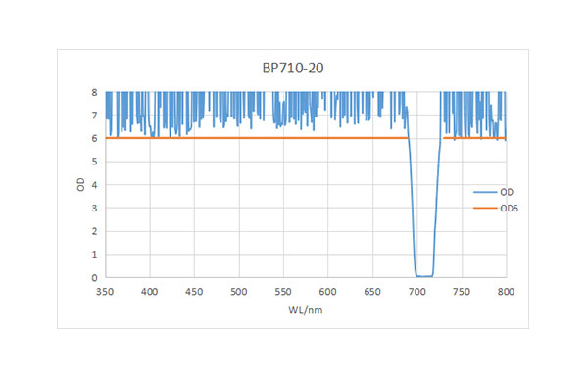
Task: Click the 0 label on y-axis
Action: click(x=94, y=278)
